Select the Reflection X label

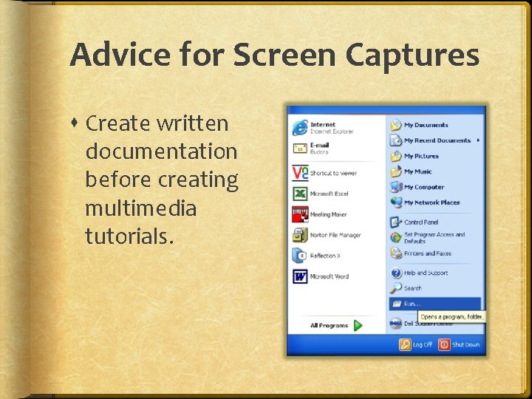[x=325, y=256]
